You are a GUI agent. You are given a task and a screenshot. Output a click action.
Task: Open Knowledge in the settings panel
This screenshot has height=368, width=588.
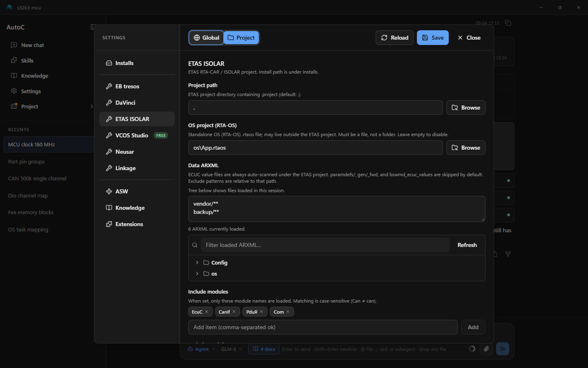[137, 208]
